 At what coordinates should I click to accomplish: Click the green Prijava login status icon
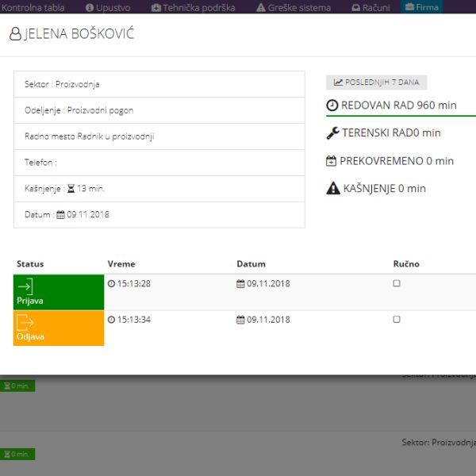click(25, 286)
